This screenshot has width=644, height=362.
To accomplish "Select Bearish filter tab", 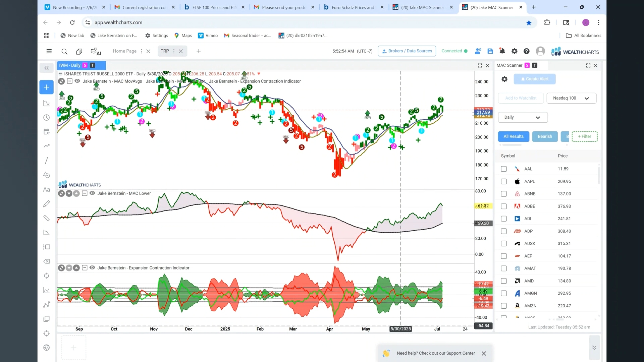I will (x=545, y=136).
